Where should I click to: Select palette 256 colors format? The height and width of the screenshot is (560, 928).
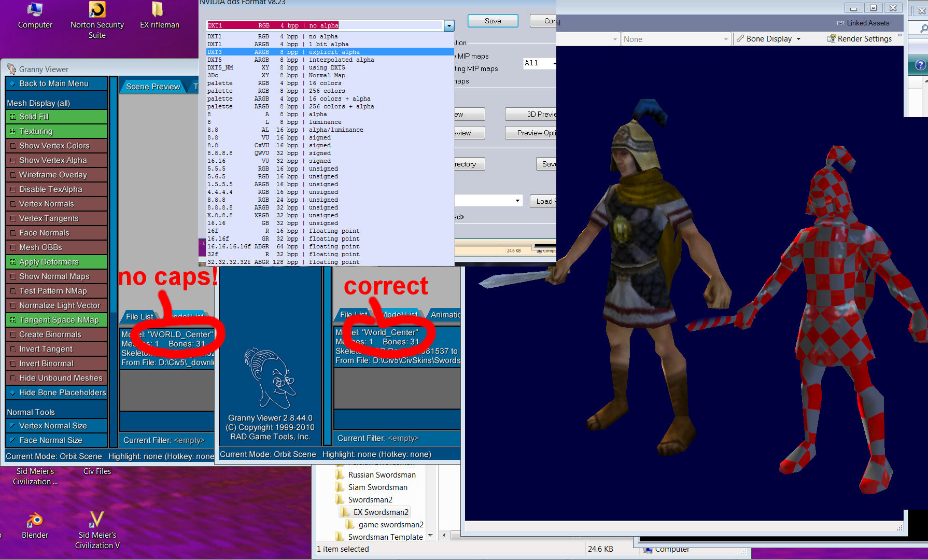click(330, 91)
